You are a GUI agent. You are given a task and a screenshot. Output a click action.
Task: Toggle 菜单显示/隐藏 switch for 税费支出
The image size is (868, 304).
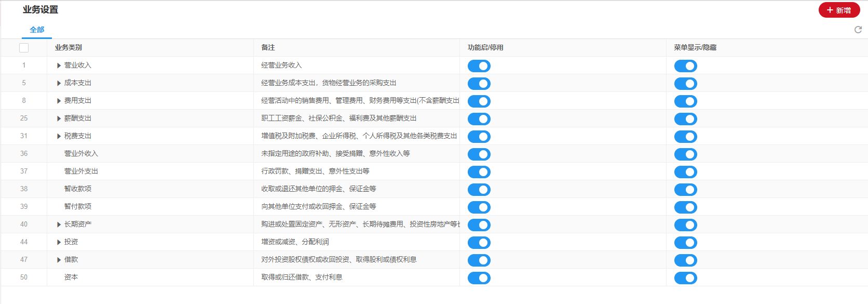tap(686, 137)
